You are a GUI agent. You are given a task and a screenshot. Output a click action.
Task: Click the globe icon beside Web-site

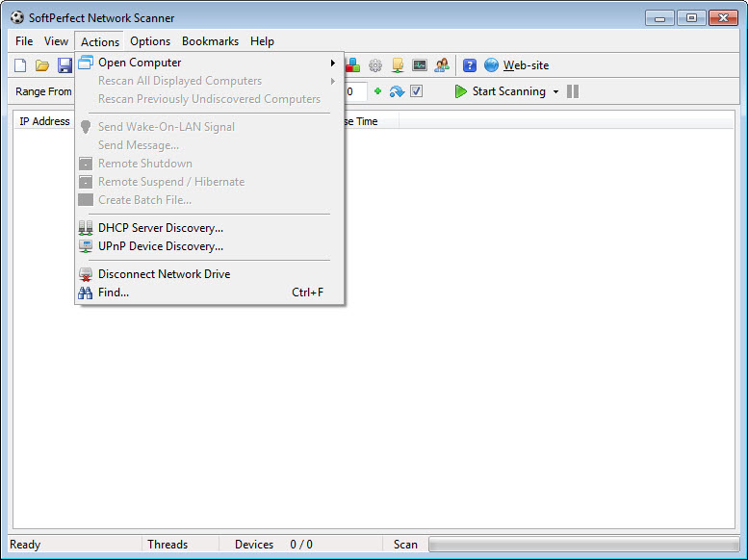point(491,65)
